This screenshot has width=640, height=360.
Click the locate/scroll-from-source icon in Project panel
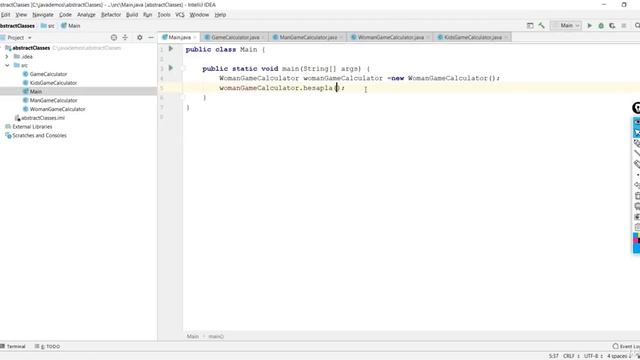tap(114, 38)
